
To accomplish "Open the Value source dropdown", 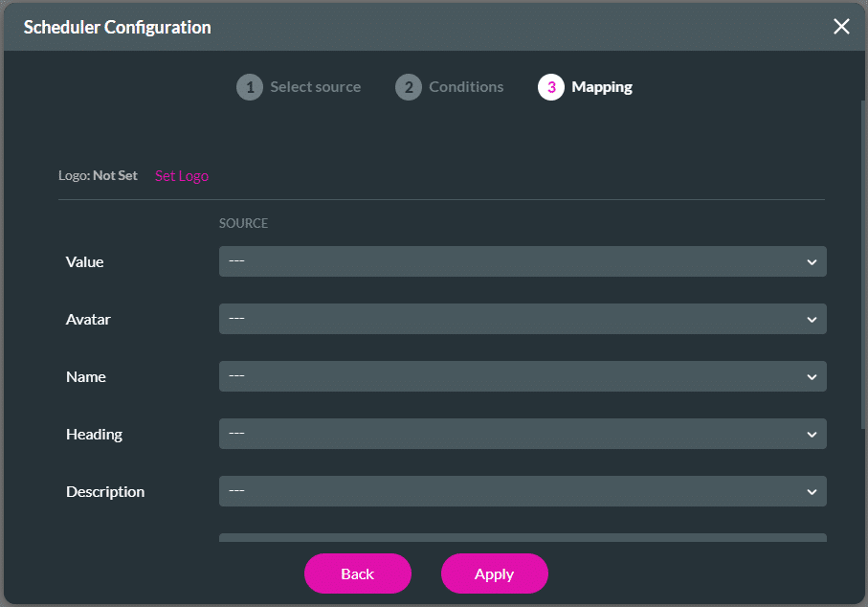I will [522, 261].
